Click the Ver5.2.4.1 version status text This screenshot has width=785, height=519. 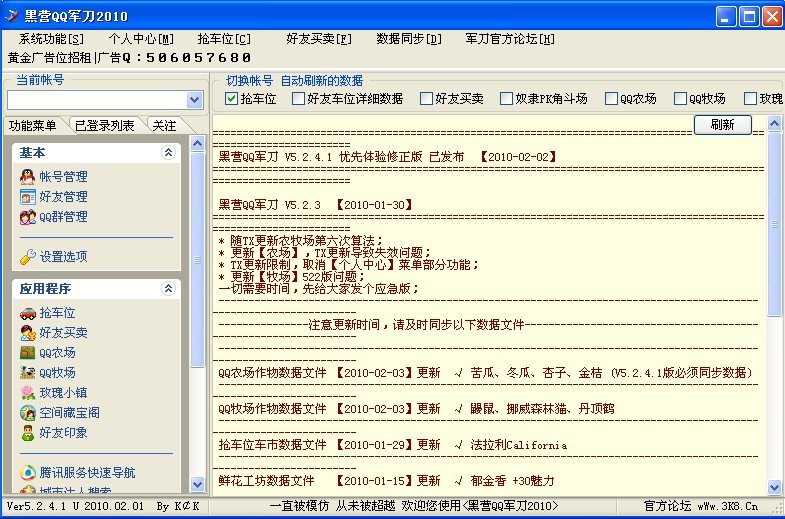pos(103,506)
